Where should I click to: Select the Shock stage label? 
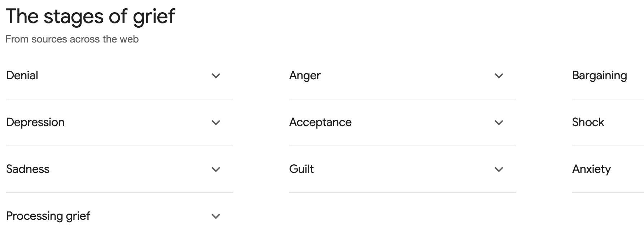click(588, 122)
